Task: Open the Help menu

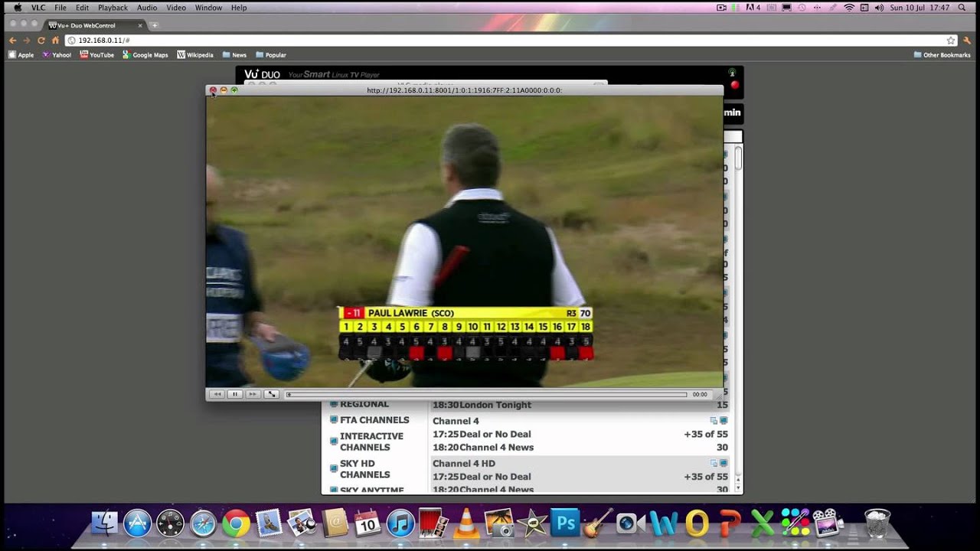Action: click(239, 8)
